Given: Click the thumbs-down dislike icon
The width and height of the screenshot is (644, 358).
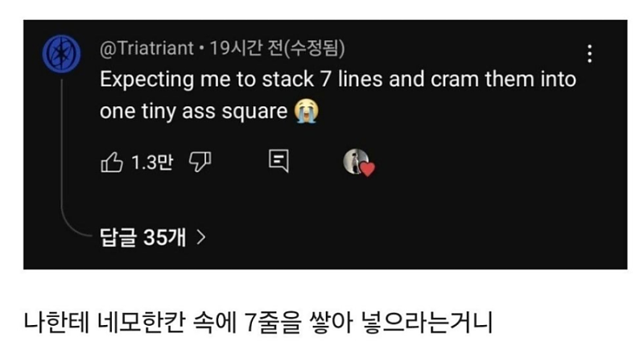Looking at the screenshot, I should coord(198,163).
